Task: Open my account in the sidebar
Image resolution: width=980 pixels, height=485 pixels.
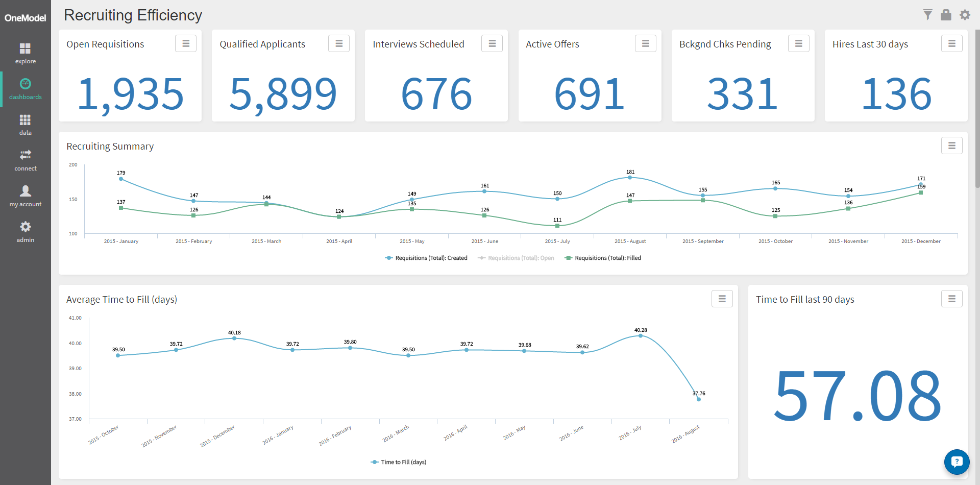Action: click(26, 197)
